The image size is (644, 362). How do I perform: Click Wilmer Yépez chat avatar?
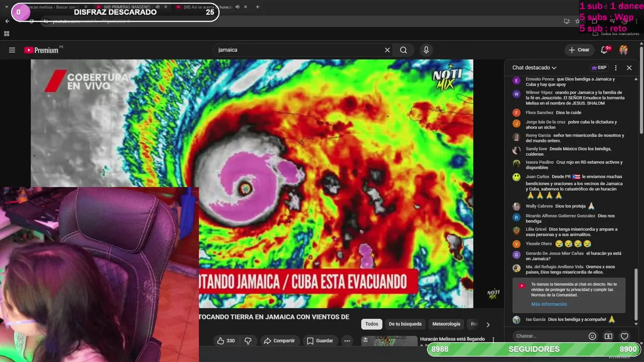(x=516, y=94)
